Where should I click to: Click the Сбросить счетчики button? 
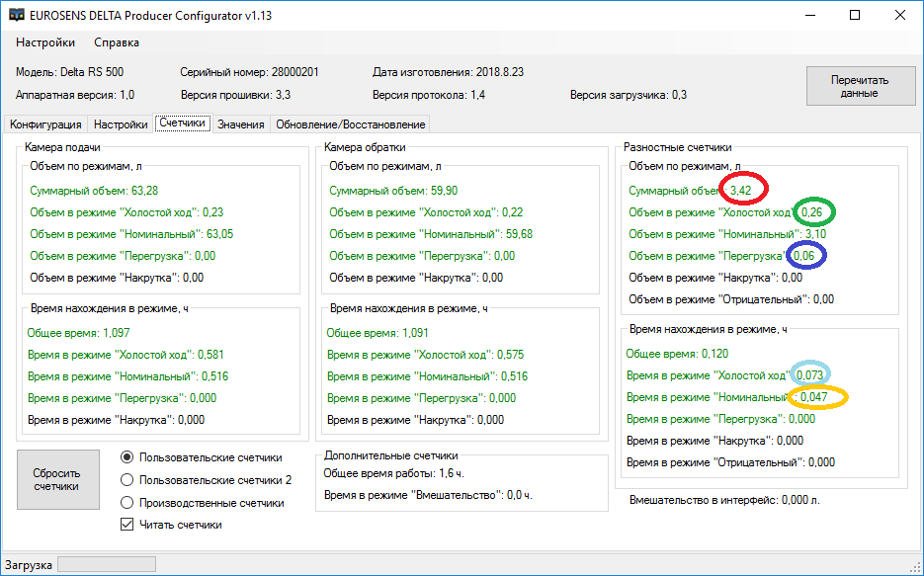pyautogui.click(x=57, y=479)
